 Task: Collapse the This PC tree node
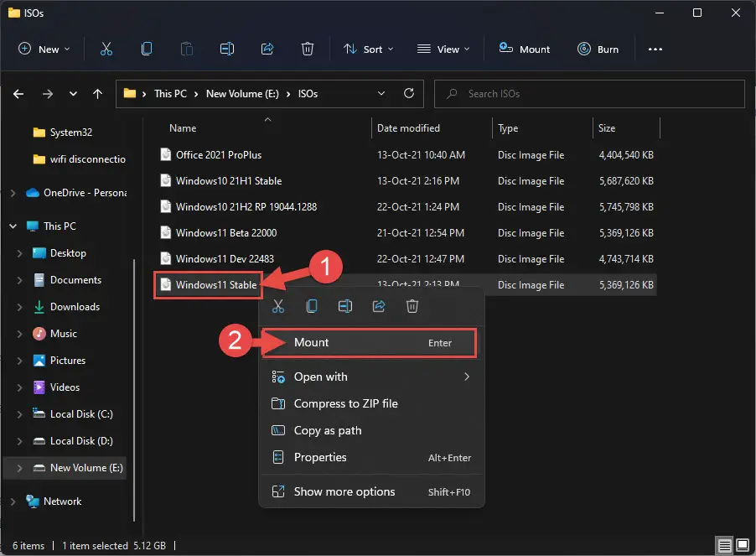[x=13, y=226]
